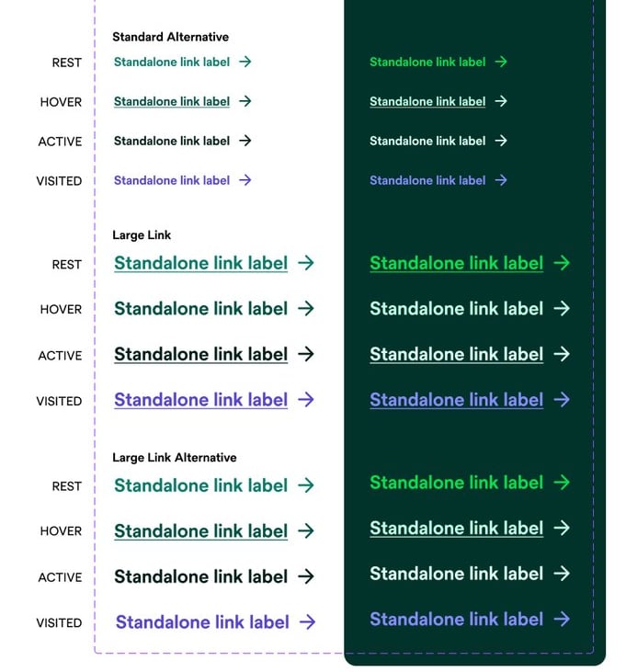Open Large Link Alternative hover text, dark panel
This screenshot has width=626, height=672.
457,528
